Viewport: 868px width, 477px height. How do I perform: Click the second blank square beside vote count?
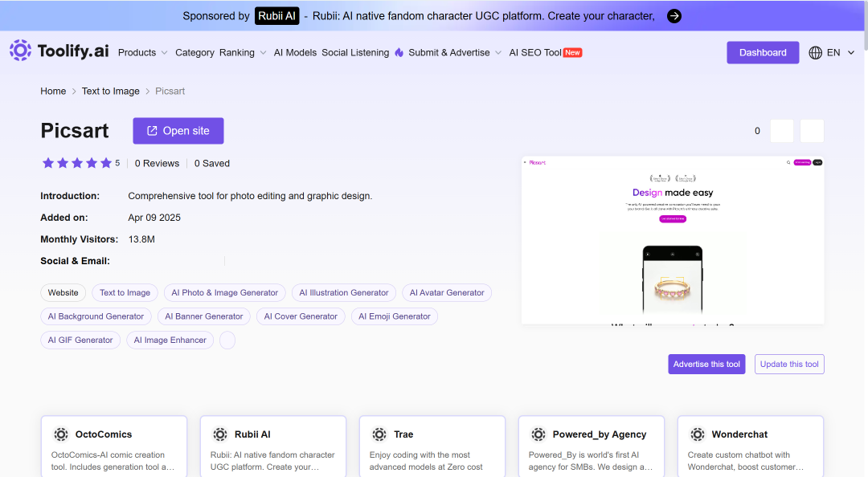pos(812,131)
